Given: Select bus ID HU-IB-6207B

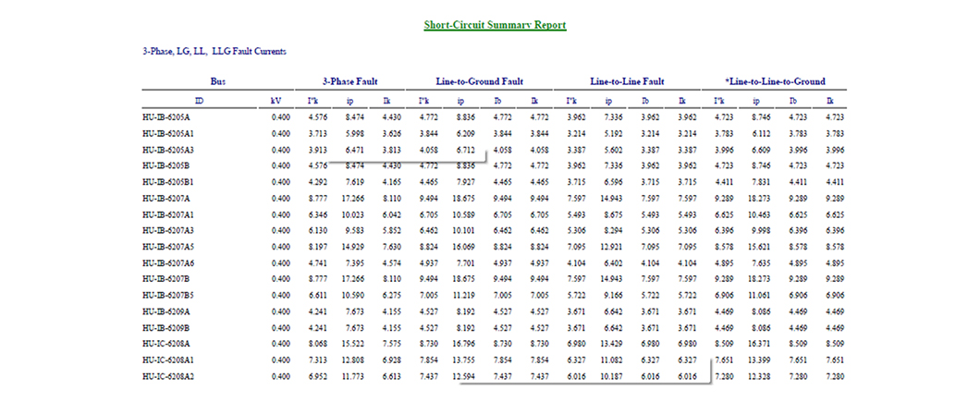Looking at the screenshot, I should pos(166,279).
